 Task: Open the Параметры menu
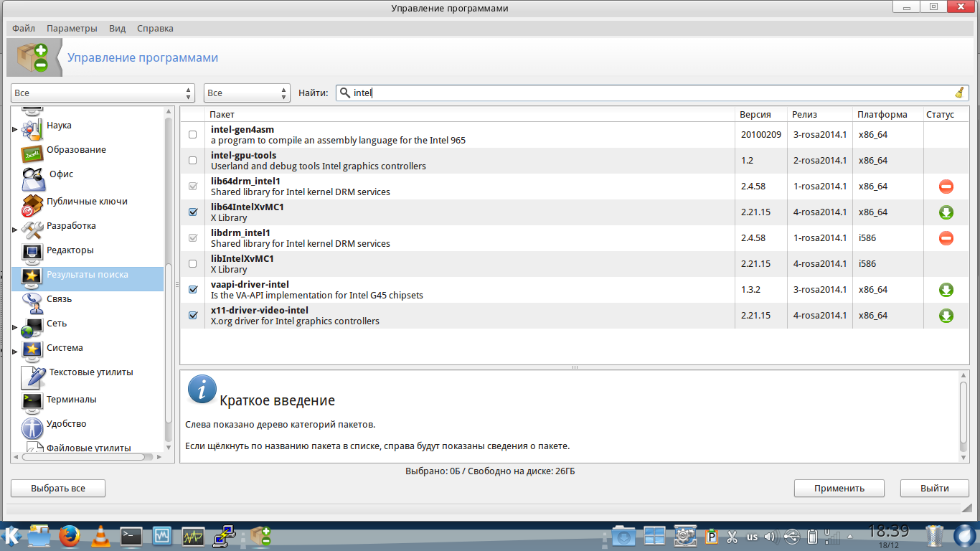[x=72, y=29]
